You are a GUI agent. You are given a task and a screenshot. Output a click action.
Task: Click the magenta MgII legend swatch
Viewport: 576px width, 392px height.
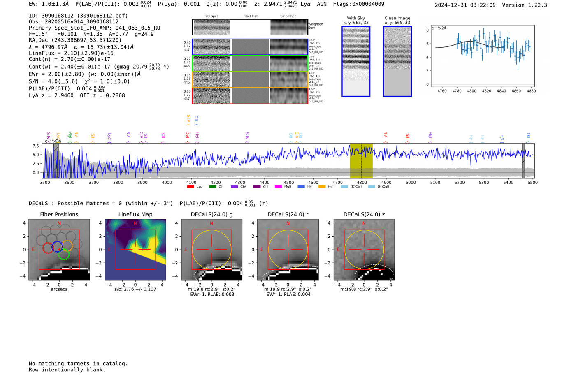(x=278, y=187)
